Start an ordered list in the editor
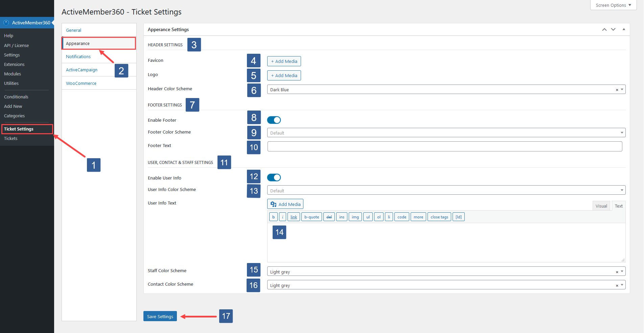 point(378,217)
